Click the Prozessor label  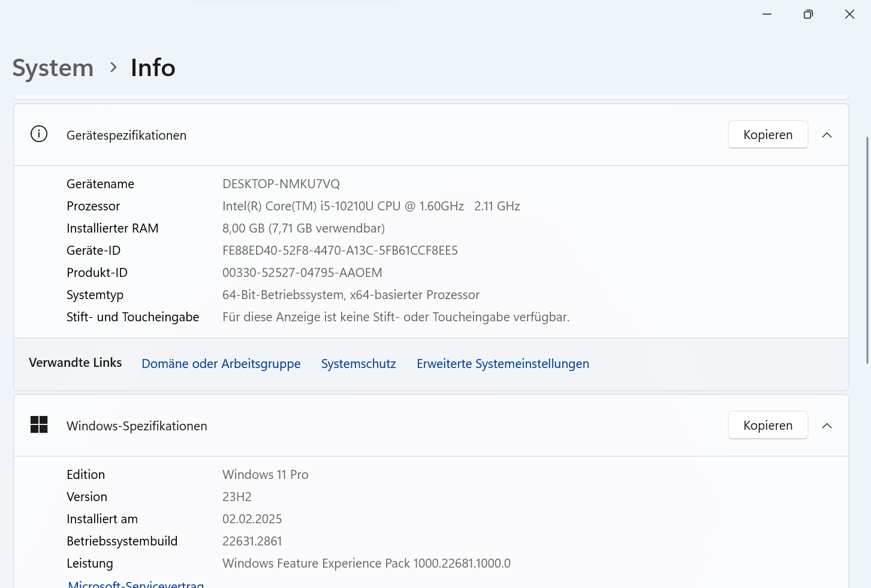pyautogui.click(x=93, y=206)
